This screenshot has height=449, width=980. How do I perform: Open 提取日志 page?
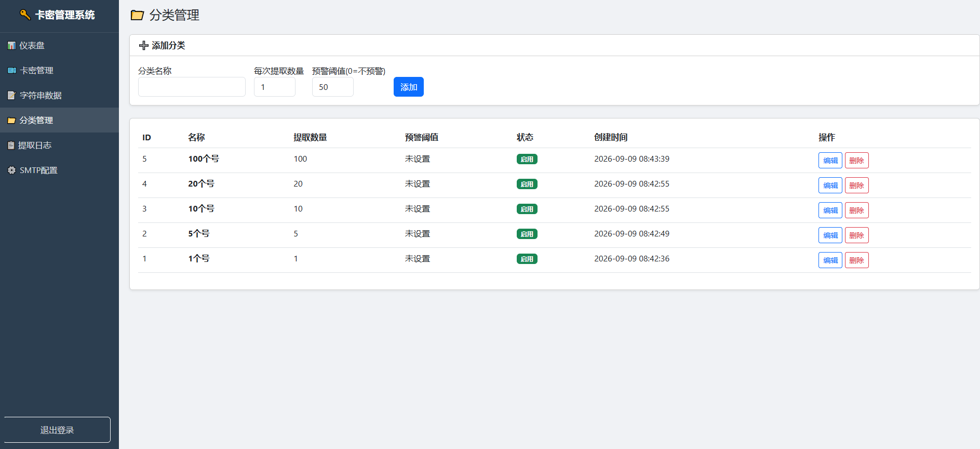59,145
